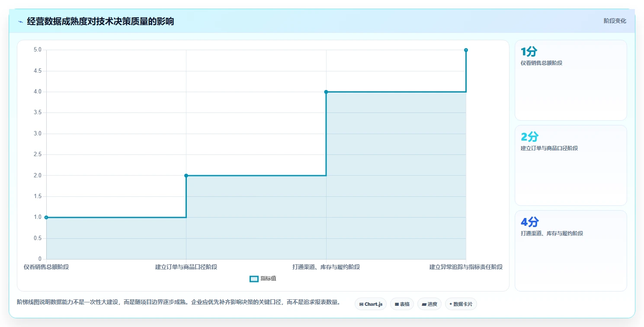
Task: Click x-axis label 仅看销售总额阶段
Action: tap(46, 267)
